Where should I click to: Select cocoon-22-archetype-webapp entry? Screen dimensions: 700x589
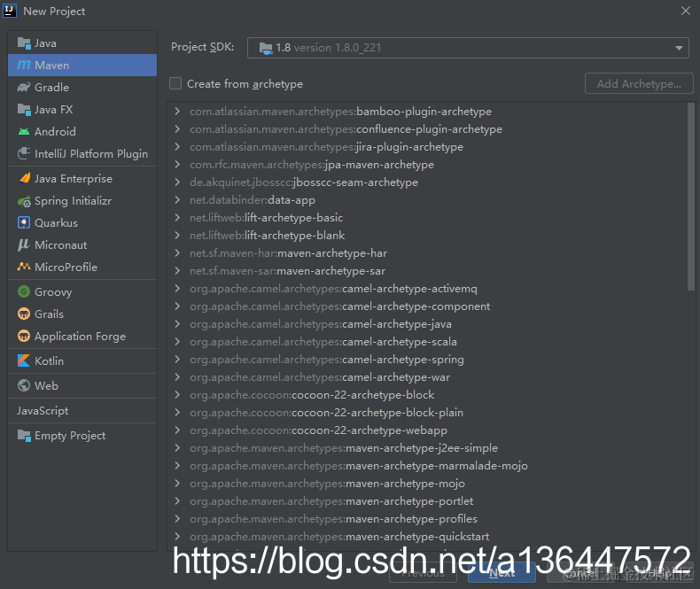point(318,430)
